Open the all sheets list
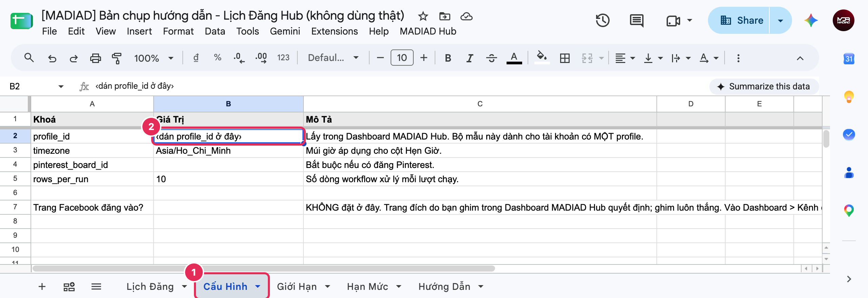Image resolution: width=868 pixels, height=298 pixels. click(96, 287)
